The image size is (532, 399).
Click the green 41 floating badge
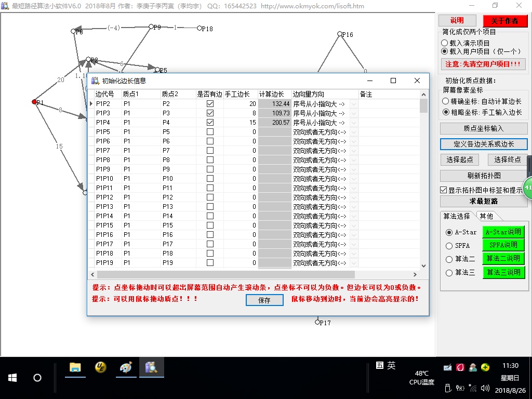[528, 188]
